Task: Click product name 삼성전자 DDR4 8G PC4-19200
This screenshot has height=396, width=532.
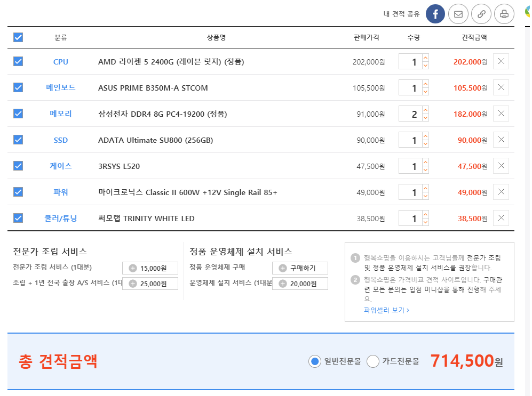Action: 163,114
